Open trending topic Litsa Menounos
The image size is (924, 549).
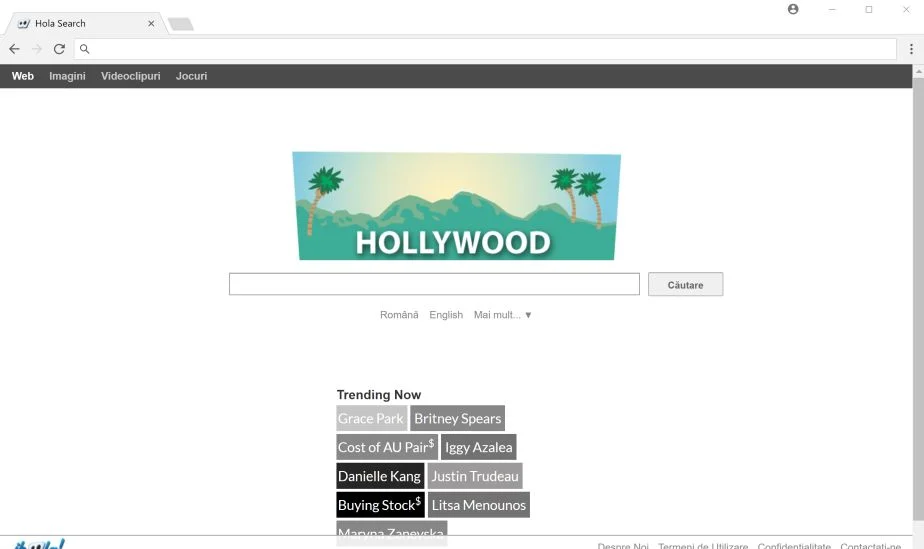click(x=478, y=505)
